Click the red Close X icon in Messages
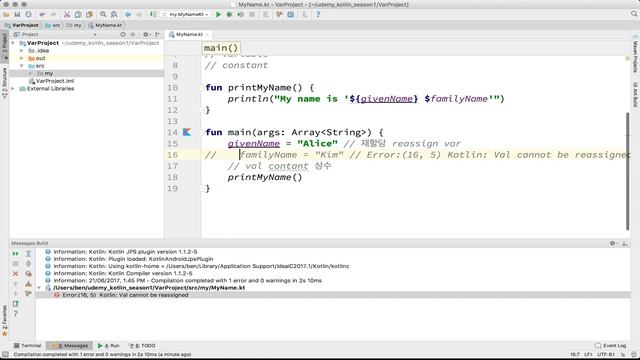Viewport: 640px width, 360px height. pos(16,274)
